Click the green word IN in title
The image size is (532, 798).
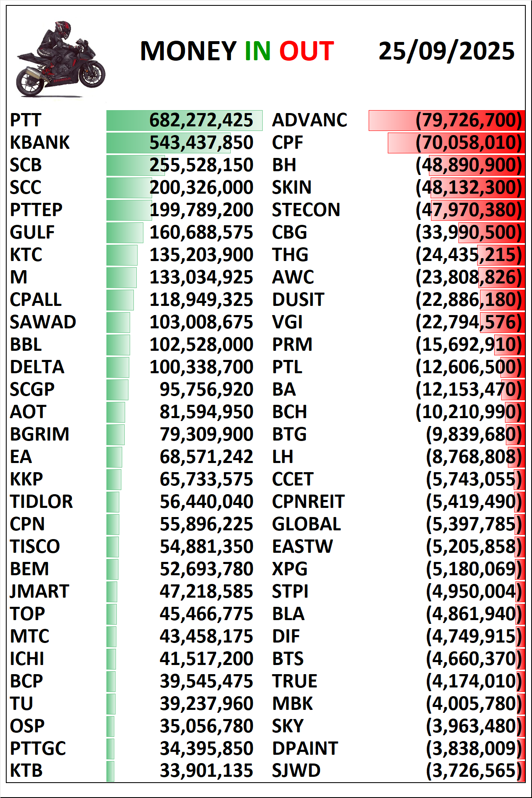[257, 51]
